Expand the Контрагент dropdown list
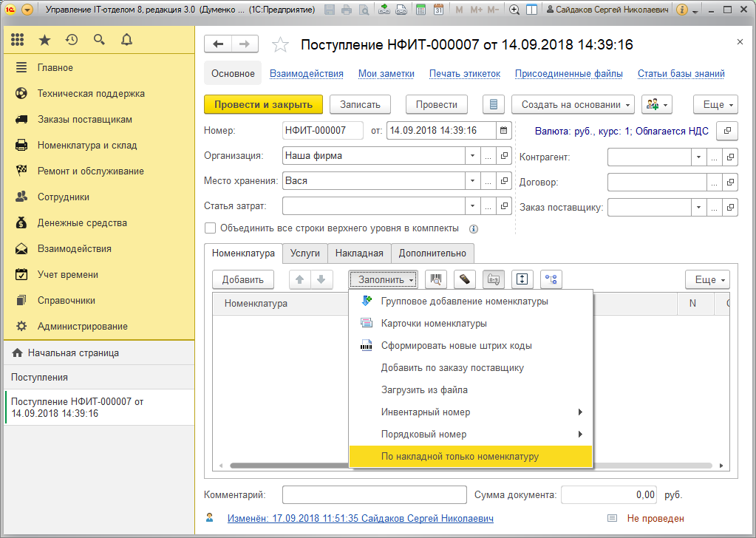Viewport: 756px width, 538px height. (x=698, y=157)
